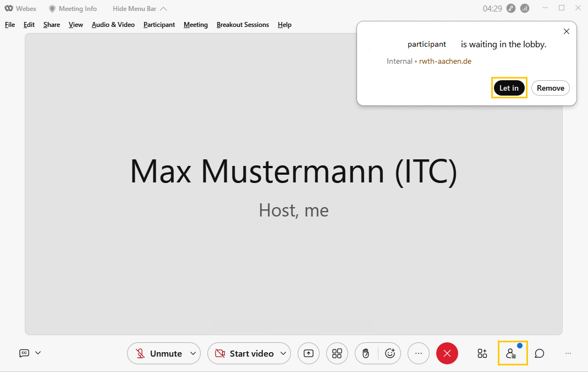Toggle the closed captions CC icon
Screen dimensions: 588x372
click(24, 353)
